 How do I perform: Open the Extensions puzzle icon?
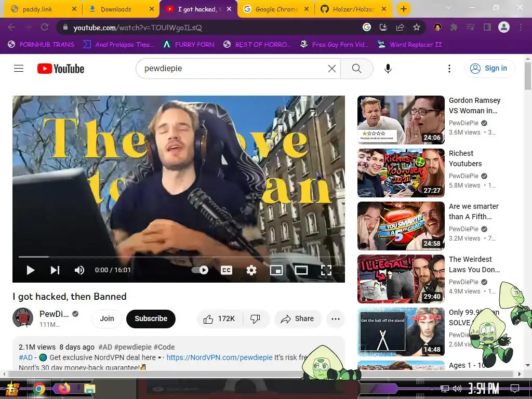454,27
